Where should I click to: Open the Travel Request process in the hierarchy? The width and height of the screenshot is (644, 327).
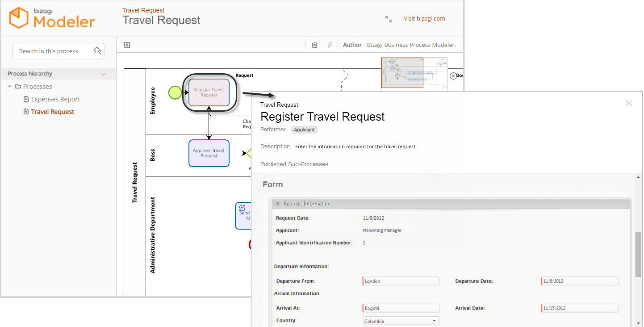[x=53, y=112]
